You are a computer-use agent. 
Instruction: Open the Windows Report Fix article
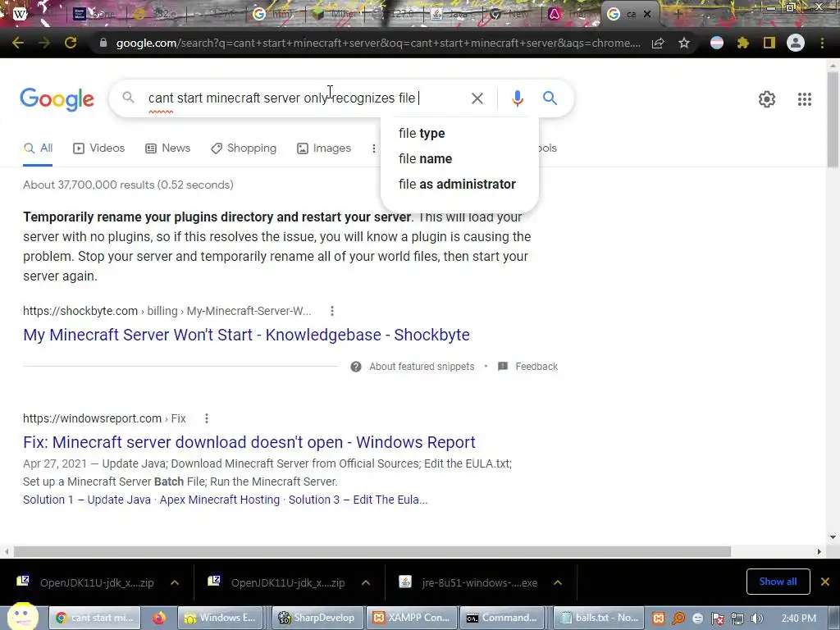(249, 442)
